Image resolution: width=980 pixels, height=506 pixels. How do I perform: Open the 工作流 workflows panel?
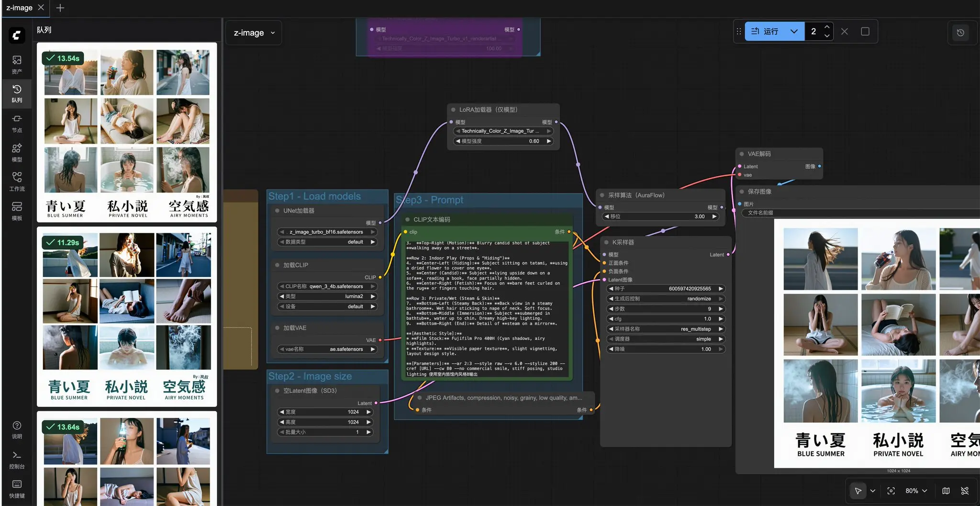click(x=17, y=181)
